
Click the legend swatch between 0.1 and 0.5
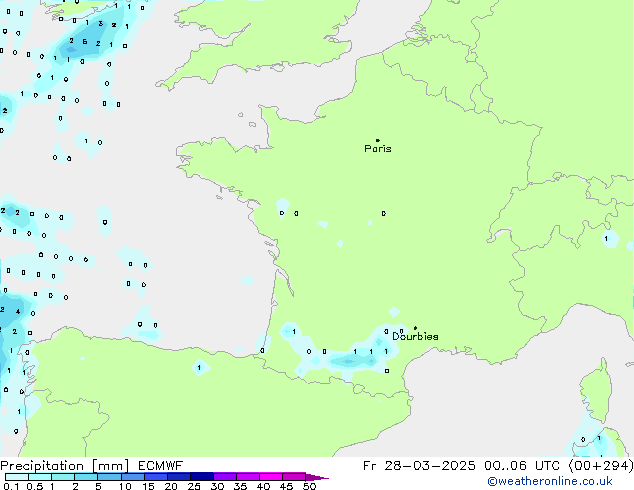(17, 477)
